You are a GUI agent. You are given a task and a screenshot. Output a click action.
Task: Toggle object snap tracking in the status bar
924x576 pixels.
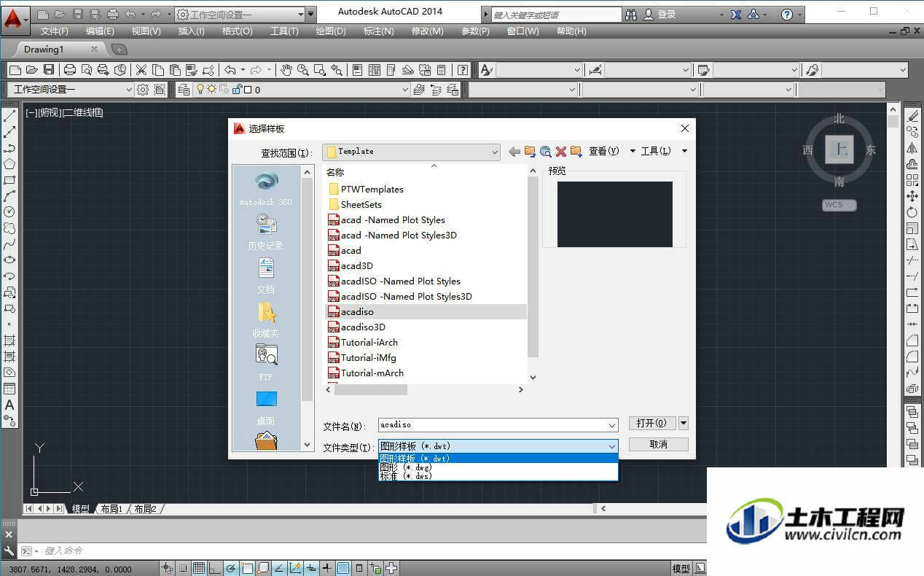pos(278,569)
